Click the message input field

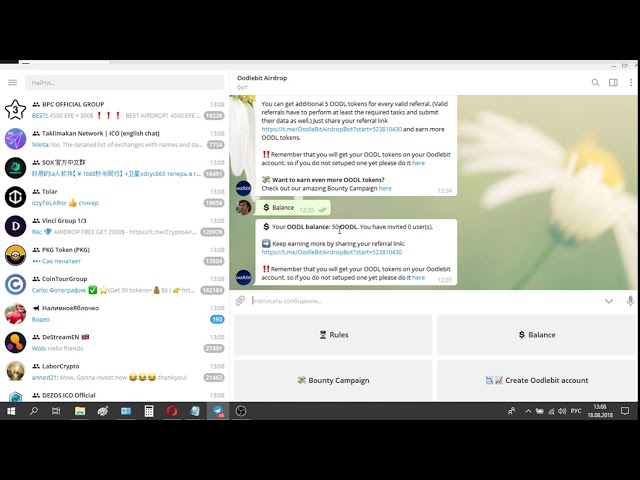(x=424, y=301)
